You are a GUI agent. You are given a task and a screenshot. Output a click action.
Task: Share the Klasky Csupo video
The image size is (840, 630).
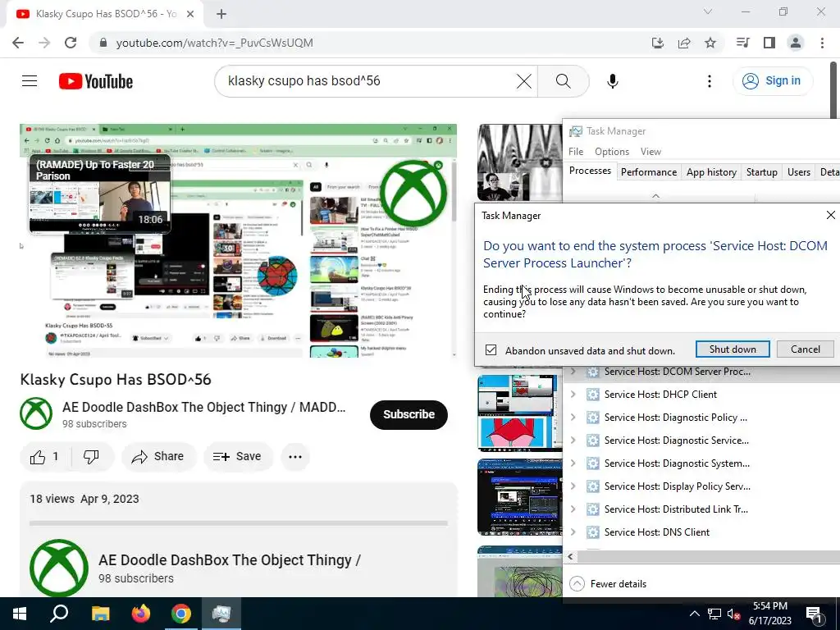click(x=158, y=456)
